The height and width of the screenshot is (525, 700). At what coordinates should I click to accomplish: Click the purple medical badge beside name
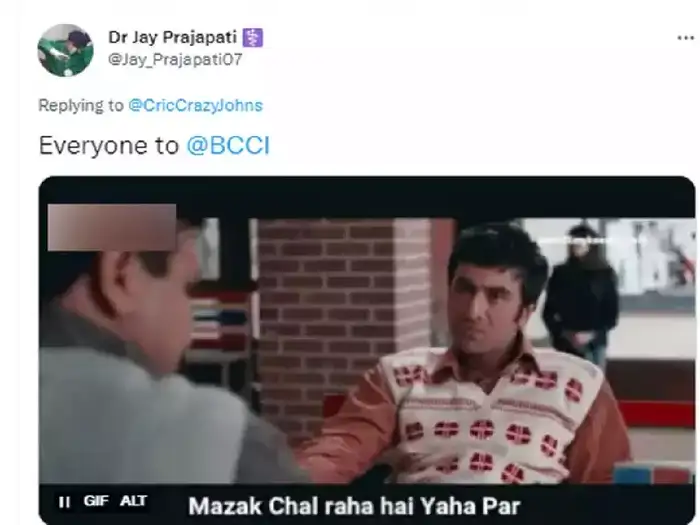pyautogui.click(x=253, y=38)
